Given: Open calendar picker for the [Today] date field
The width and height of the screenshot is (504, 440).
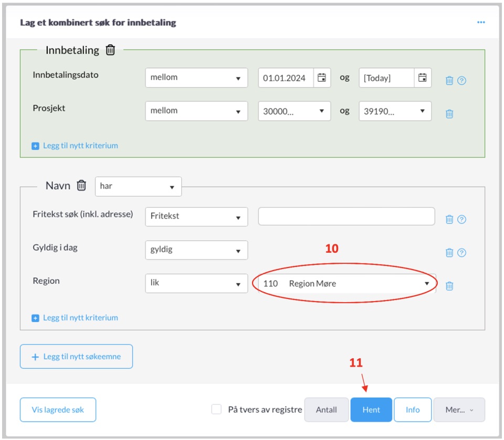Looking at the screenshot, I should pos(422,78).
